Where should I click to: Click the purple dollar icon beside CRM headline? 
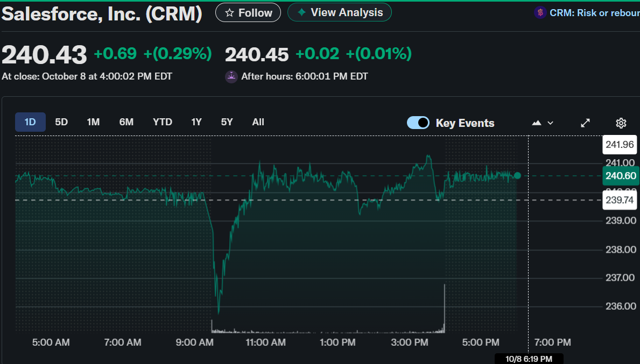coord(540,13)
